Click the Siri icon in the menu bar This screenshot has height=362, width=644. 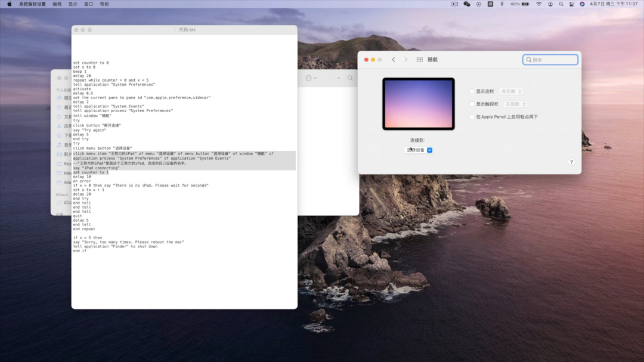click(582, 4)
